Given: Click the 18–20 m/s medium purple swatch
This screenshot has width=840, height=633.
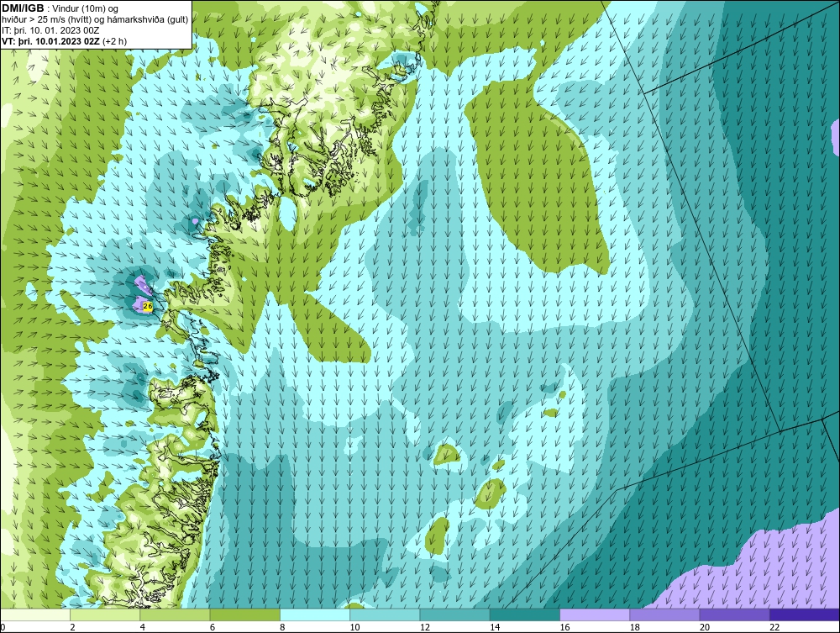Looking at the screenshot, I should click(x=664, y=615).
